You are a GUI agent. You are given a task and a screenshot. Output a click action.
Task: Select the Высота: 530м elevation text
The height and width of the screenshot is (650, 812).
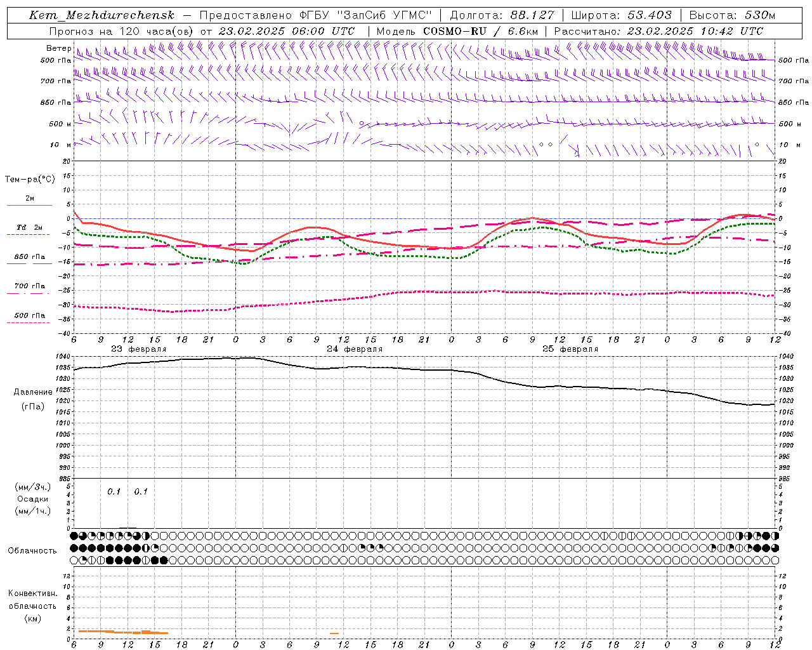(x=732, y=15)
